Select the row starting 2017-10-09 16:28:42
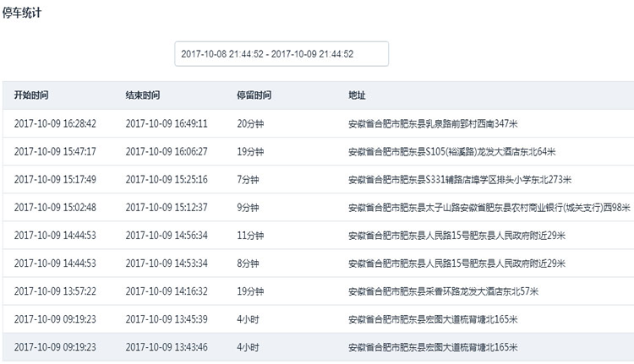The image size is (634, 364). pyautogui.click(x=318, y=123)
